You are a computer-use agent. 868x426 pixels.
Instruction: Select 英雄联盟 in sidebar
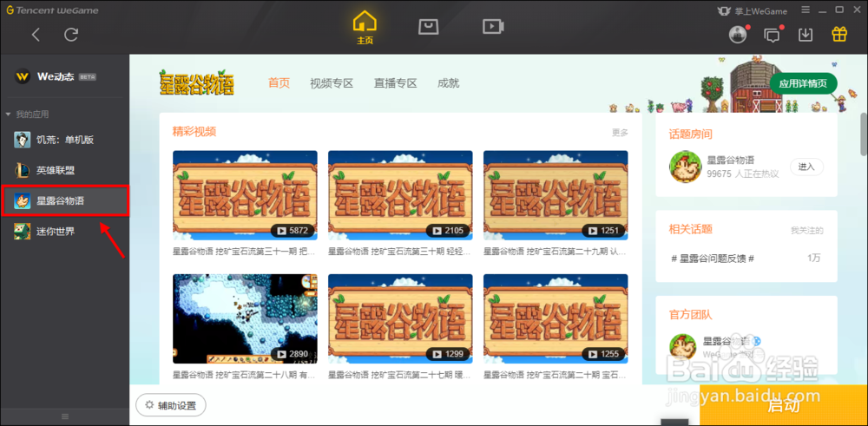coord(65,170)
